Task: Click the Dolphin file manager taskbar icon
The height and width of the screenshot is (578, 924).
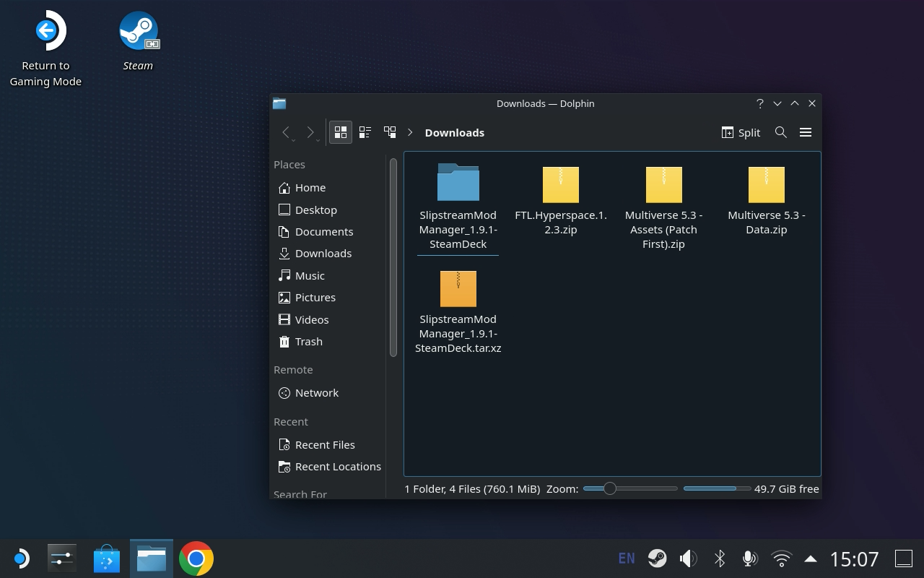Action: pyautogui.click(x=152, y=558)
